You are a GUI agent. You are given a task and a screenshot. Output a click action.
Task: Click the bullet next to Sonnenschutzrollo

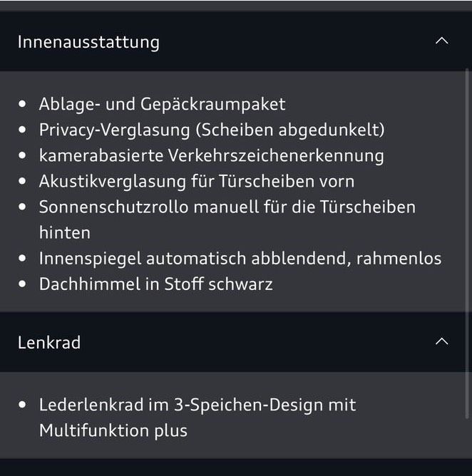coord(24,207)
